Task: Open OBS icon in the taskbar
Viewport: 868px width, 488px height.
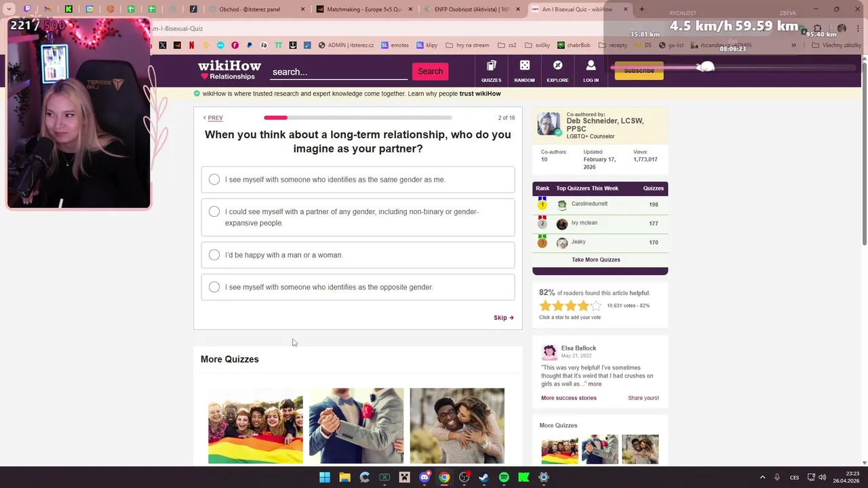Action: tap(464, 477)
